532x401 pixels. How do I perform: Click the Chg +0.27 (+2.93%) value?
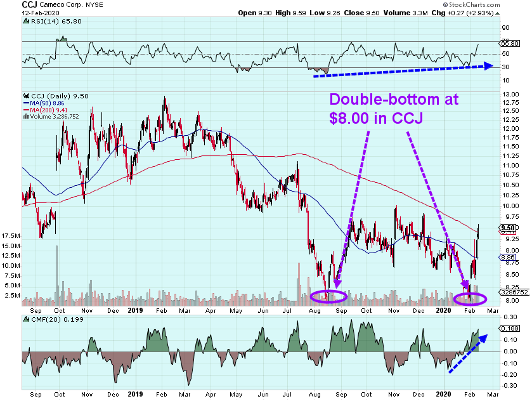pos(462,13)
